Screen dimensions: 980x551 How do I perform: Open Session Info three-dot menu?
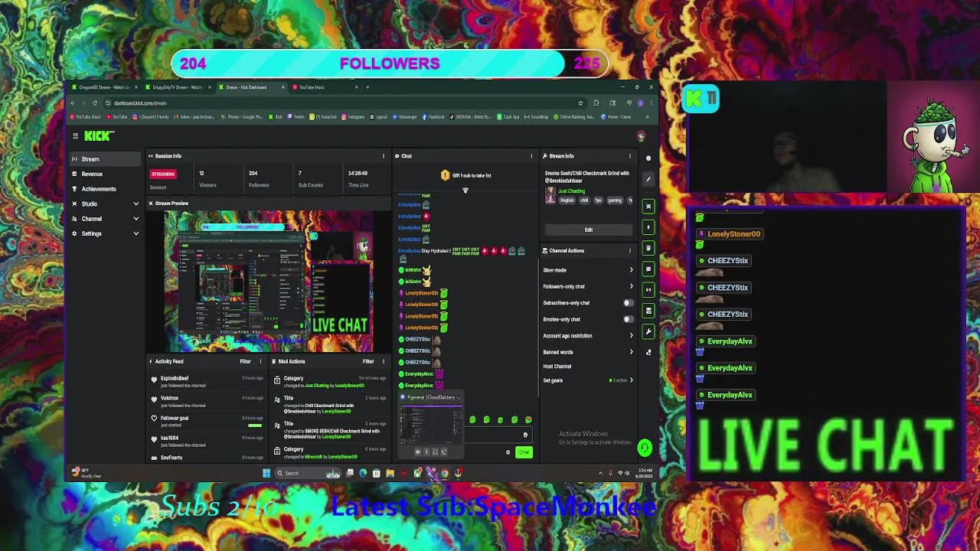(x=384, y=156)
